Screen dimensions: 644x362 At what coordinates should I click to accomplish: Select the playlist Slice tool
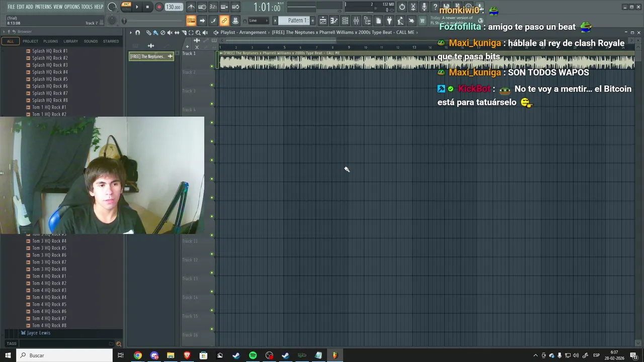[x=184, y=32]
